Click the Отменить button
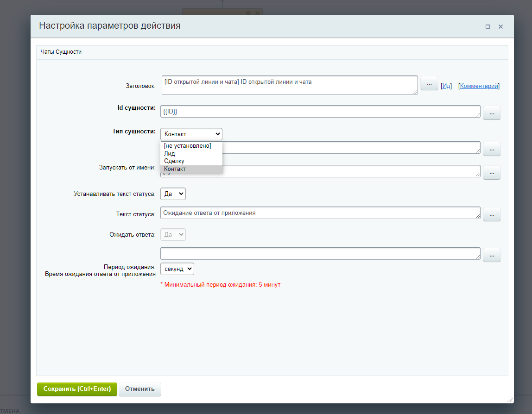 coord(139,389)
